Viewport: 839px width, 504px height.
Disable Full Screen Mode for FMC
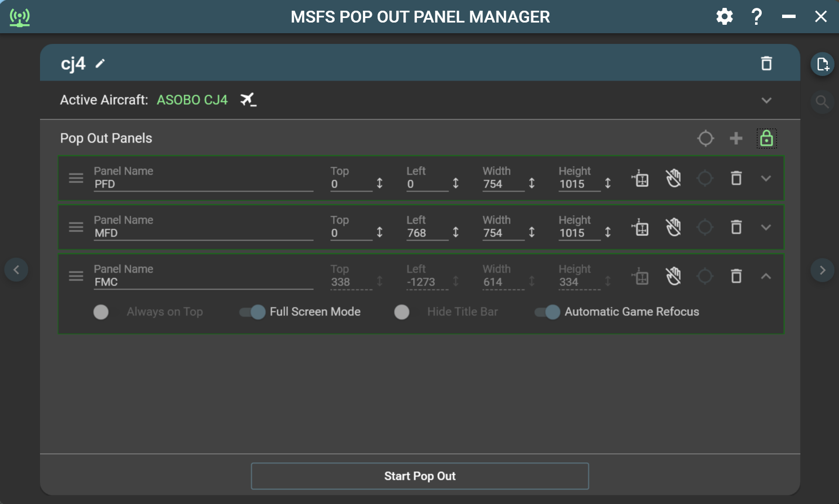[252, 311]
